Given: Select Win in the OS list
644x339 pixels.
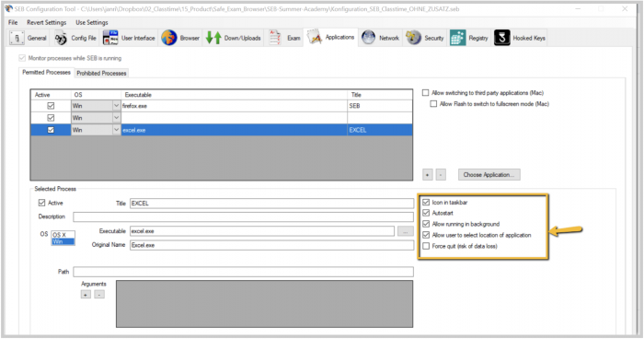Looking at the screenshot, I should click(x=63, y=241).
